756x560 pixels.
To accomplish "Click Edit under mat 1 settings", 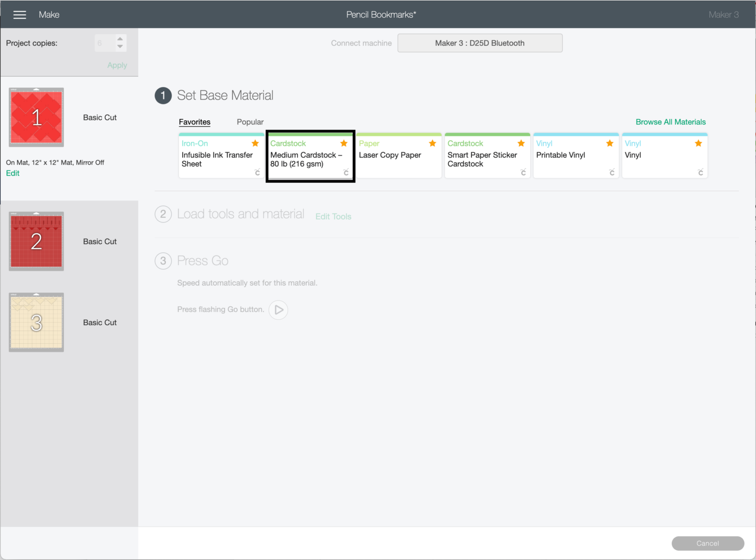I will [x=13, y=173].
